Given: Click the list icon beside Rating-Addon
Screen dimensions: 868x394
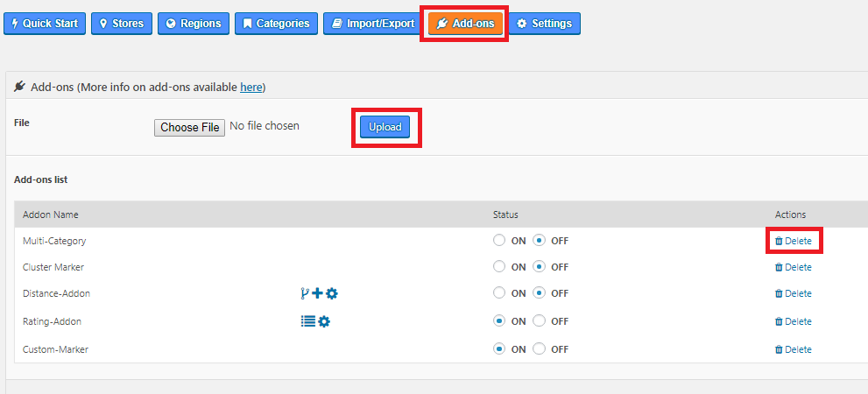Looking at the screenshot, I should coord(308,321).
